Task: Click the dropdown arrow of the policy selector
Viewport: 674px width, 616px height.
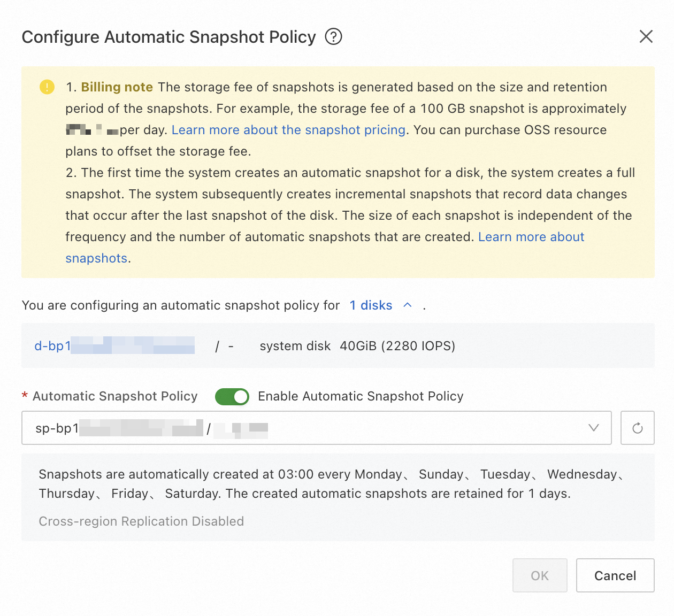Action: (593, 428)
